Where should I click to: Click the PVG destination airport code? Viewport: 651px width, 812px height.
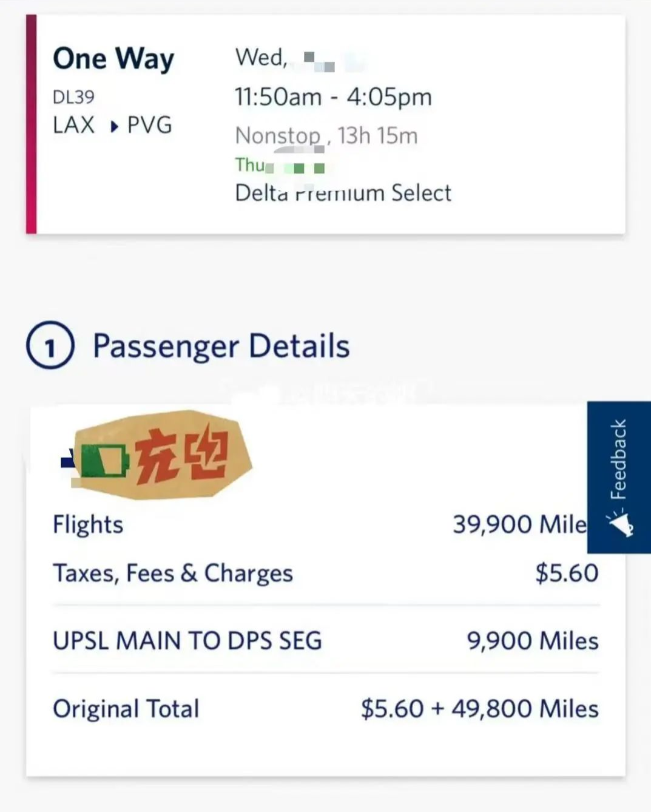(x=149, y=125)
